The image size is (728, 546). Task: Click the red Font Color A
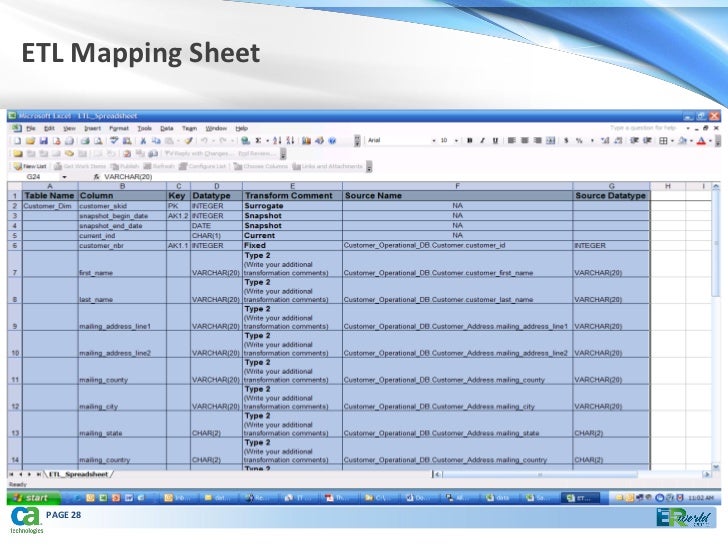point(702,140)
